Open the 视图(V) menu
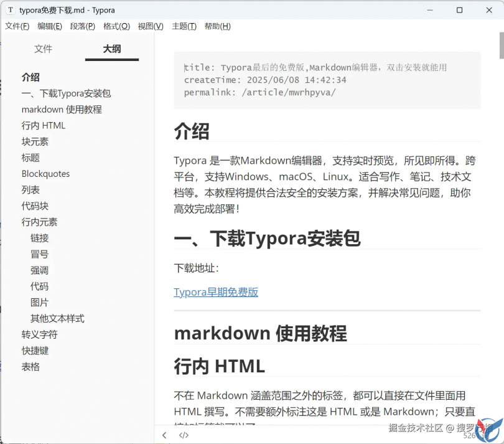The height and width of the screenshot is (444, 504). [150, 26]
